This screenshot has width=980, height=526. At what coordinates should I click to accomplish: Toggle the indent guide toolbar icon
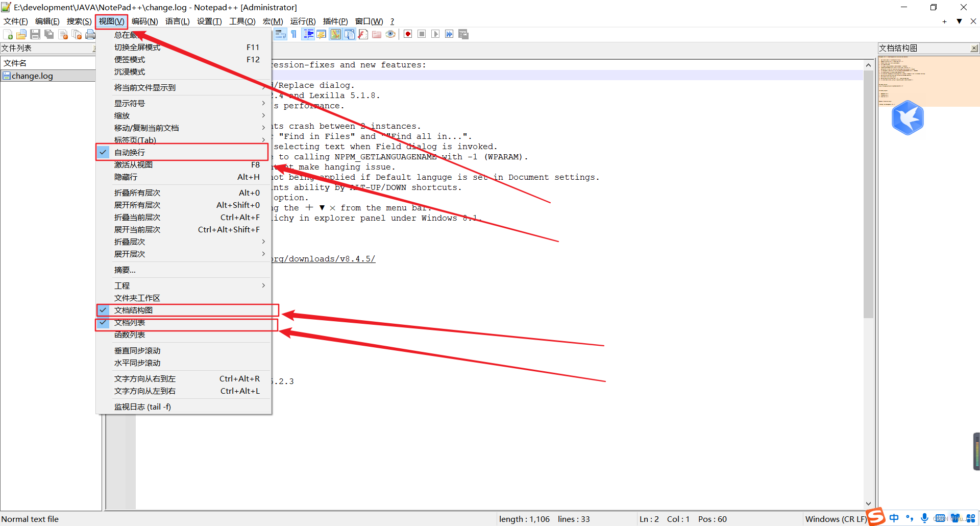[x=308, y=34]
